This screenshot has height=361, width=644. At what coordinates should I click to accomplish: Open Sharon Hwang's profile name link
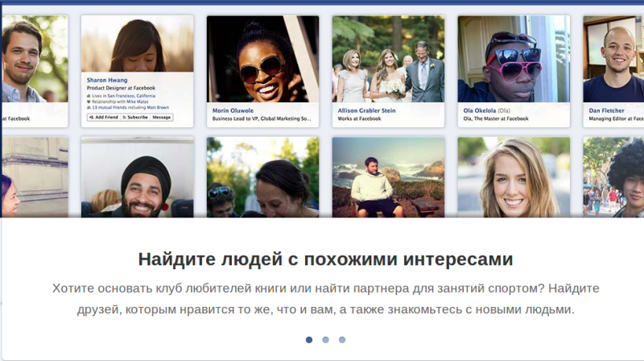pos(107,80)
